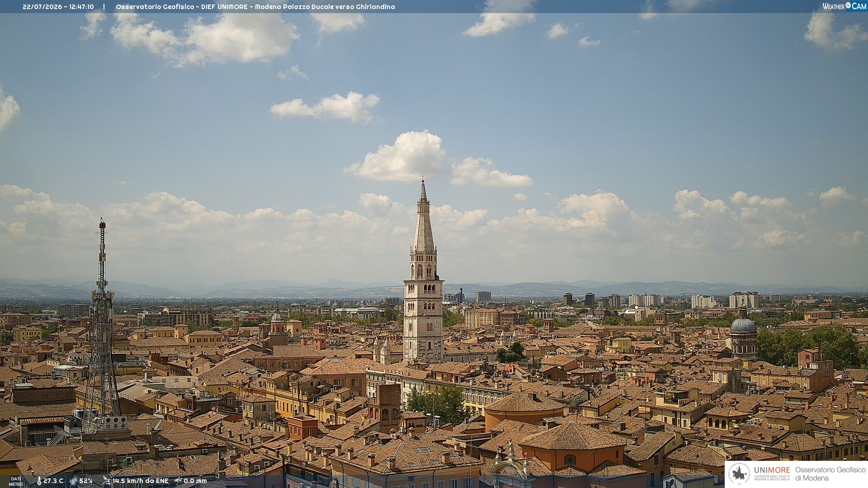Click the Osservatorio Geofisico di Modena text

pyautogui.click(x=830, y=474)
